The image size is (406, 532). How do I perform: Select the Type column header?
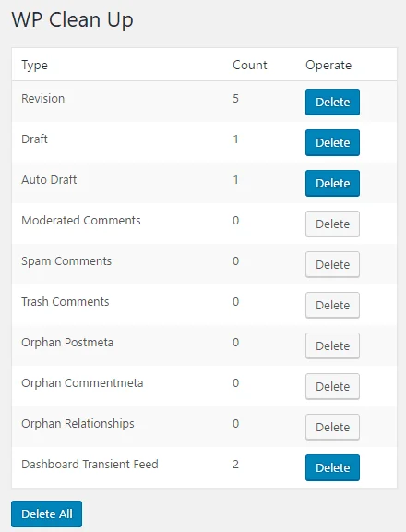34,66
